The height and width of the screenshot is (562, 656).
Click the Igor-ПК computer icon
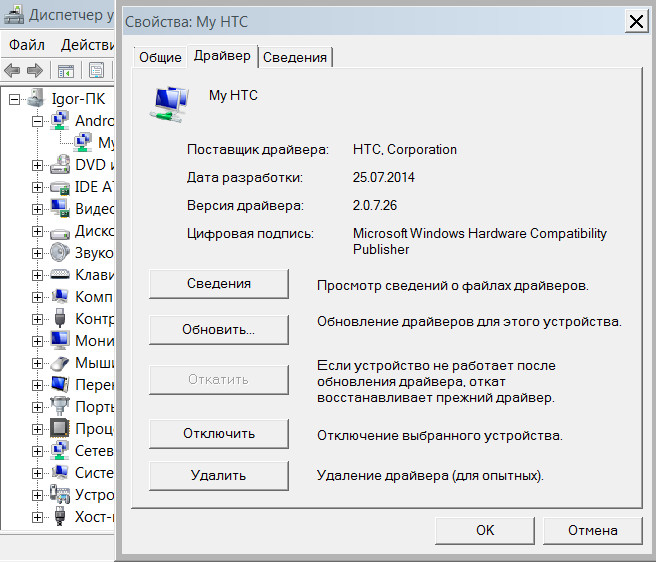pos(37,99)
